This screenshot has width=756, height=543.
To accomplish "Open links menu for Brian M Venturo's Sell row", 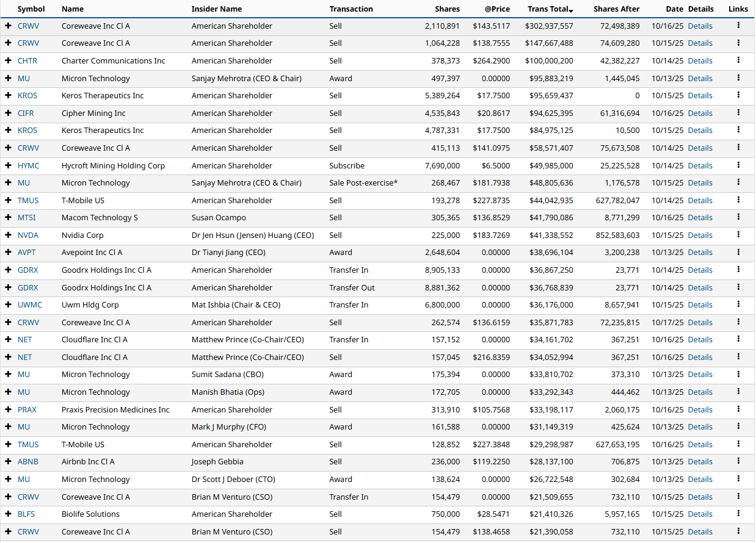I will (x=738, y=531).
